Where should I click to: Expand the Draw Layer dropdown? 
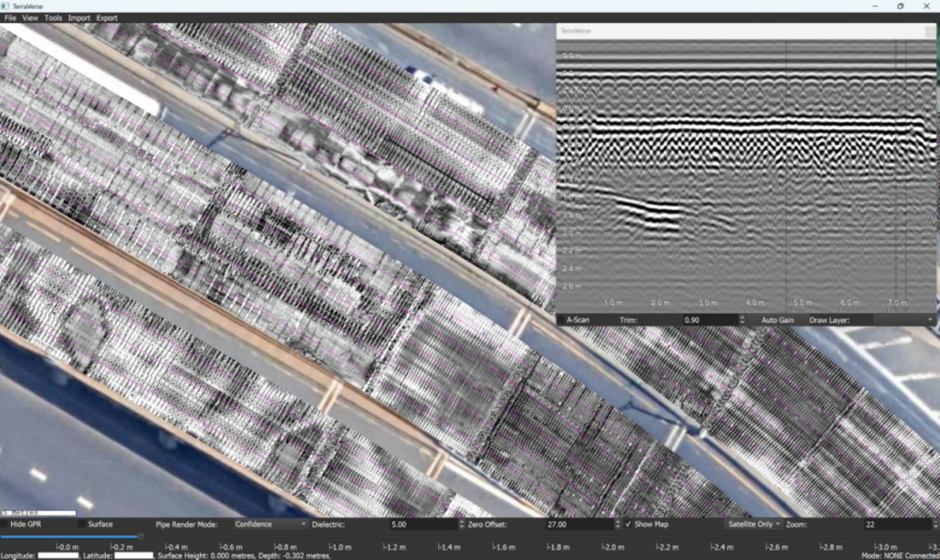click(903, 320)
